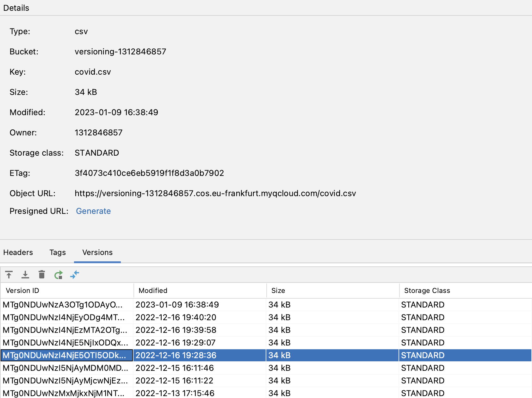Switch to the Headers tab
The height and width of the screenshot is (398, 532).
(x=18, y=252)
